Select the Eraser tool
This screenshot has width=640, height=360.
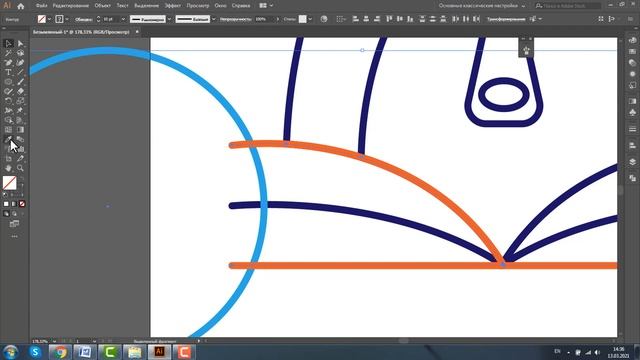(x=20, y=91)
